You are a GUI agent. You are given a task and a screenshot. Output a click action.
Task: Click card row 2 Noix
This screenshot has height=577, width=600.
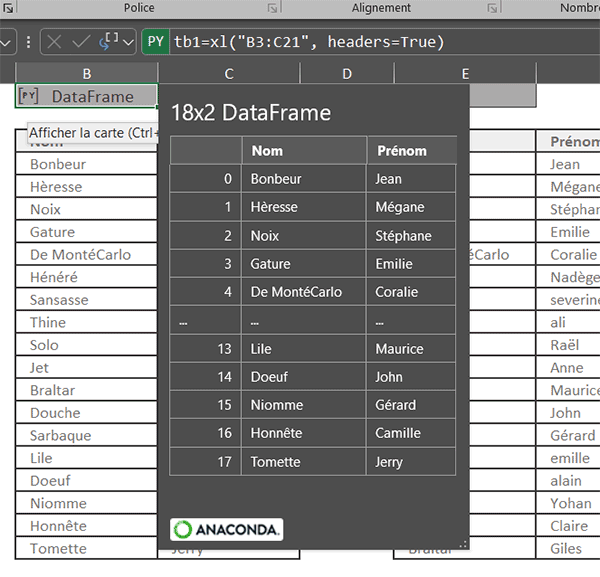[x=313, y=236]
